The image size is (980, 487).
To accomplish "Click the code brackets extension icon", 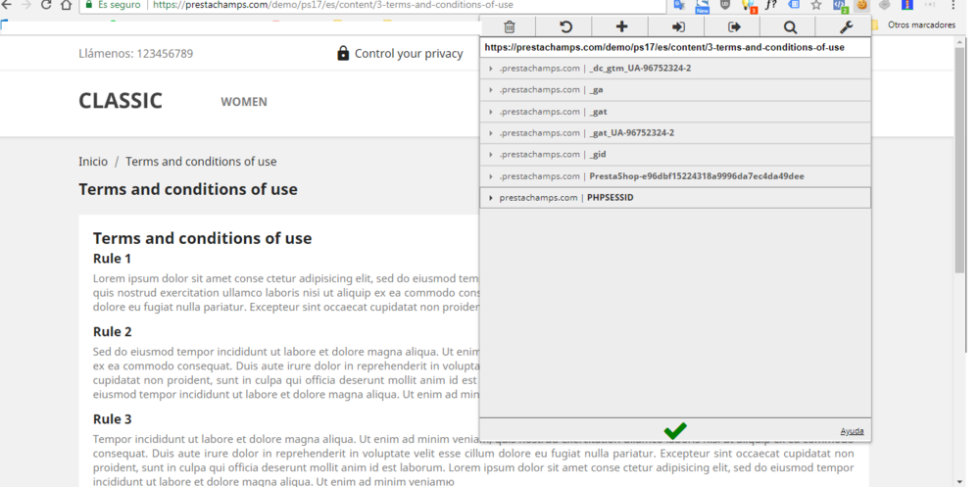I will [x=840, y=6].
